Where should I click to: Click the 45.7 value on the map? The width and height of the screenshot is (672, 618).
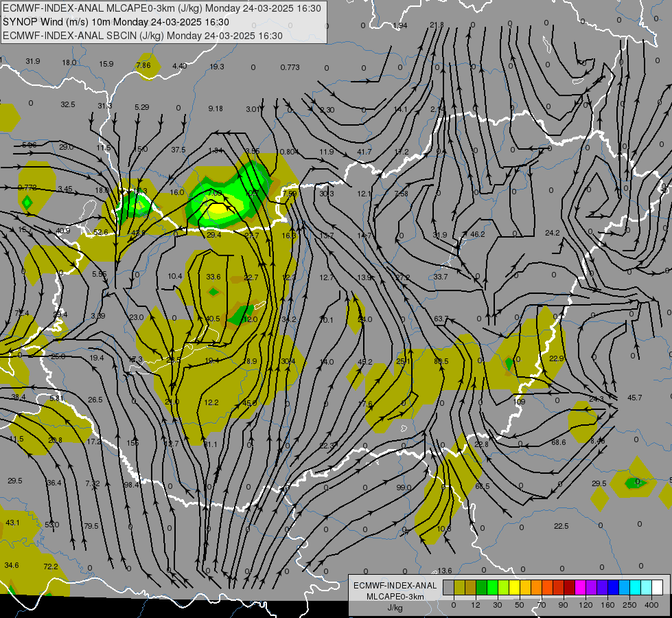[635, 398]
